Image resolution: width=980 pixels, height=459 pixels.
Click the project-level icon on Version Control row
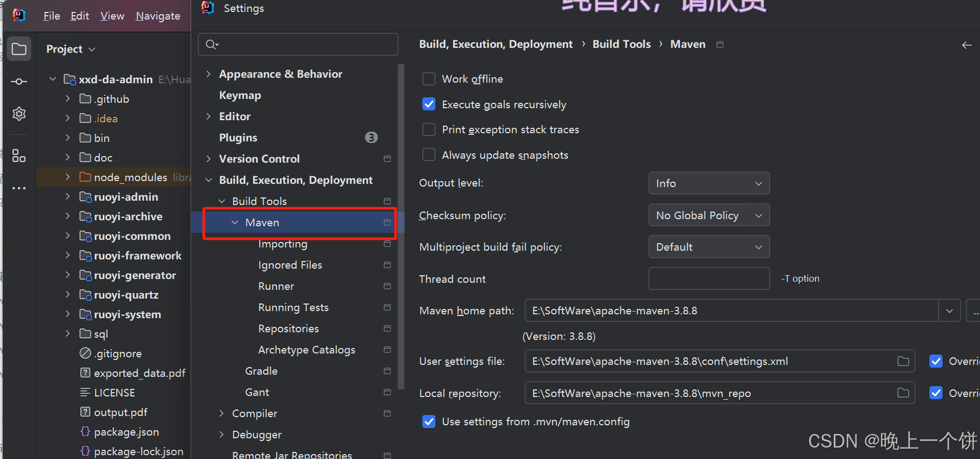click(x=387, y=159)
